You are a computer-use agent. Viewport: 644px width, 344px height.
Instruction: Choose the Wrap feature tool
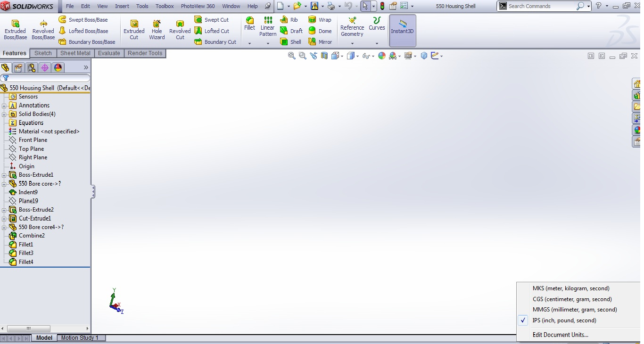[320, 20]
